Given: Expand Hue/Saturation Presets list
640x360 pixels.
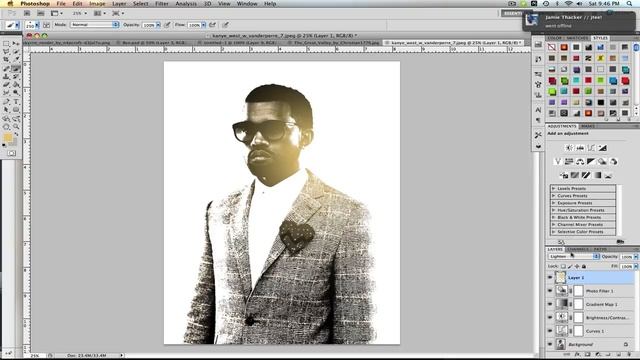Looking at the screenshot, I should pyautogui.click(x=553, y=210).
